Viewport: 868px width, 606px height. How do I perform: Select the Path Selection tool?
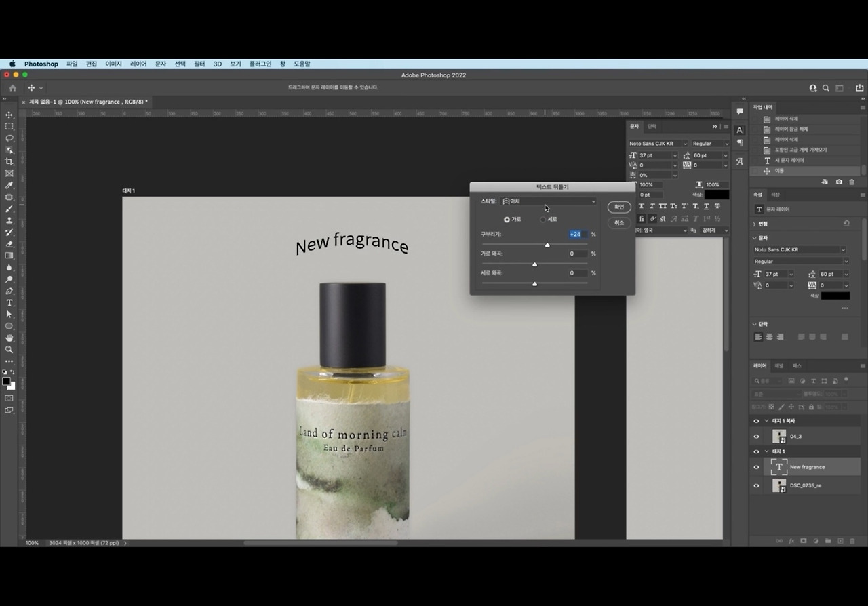[x=9, y=314]
